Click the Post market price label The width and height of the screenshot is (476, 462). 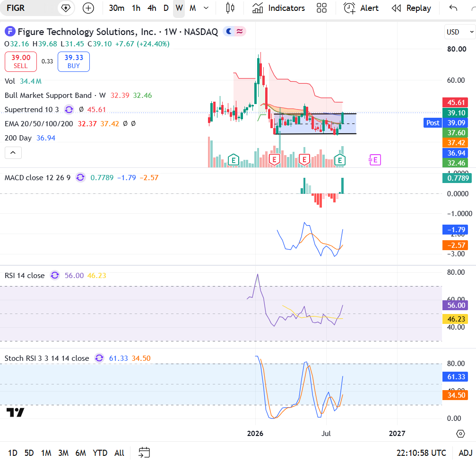(433, 123)
